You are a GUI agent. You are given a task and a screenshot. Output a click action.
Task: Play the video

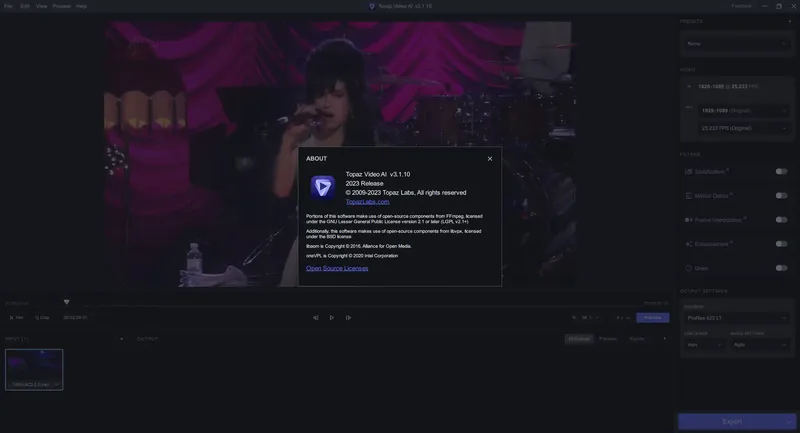click(332, 318)
